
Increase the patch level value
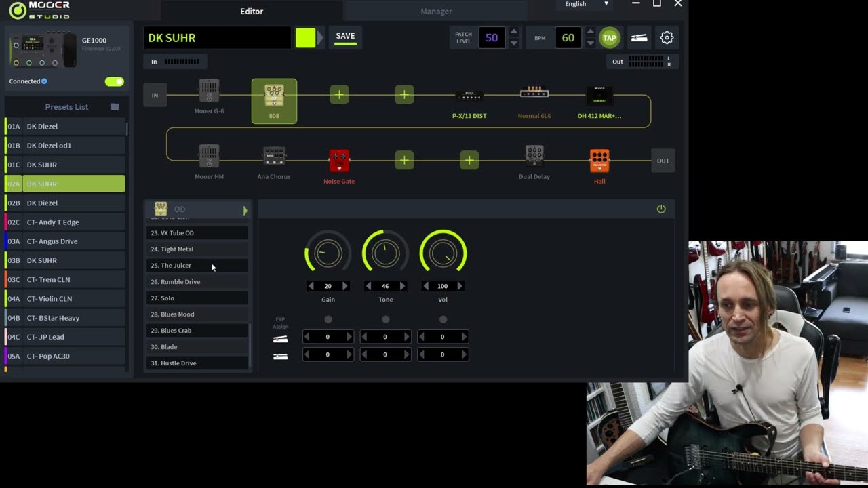(x=514, y=32)
